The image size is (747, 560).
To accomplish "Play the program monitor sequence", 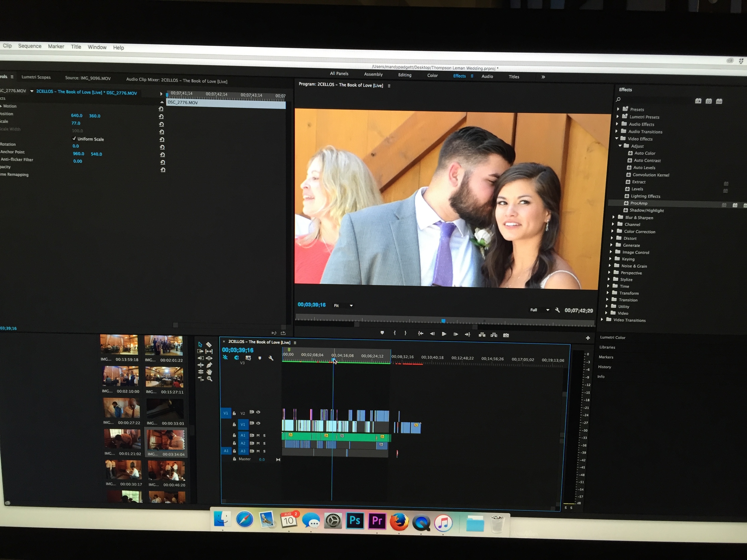I will [444, 334].
